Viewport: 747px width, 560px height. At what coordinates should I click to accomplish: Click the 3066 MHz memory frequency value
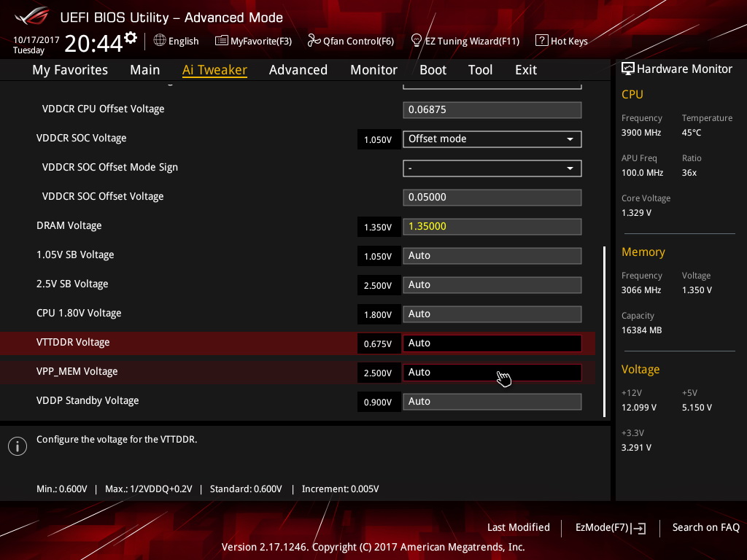(x=640, y=290)
